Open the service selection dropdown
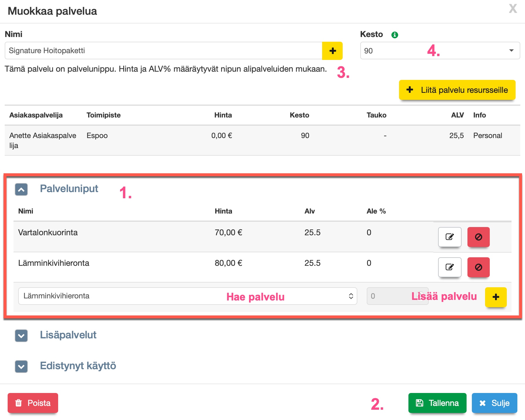 (187, 296)
